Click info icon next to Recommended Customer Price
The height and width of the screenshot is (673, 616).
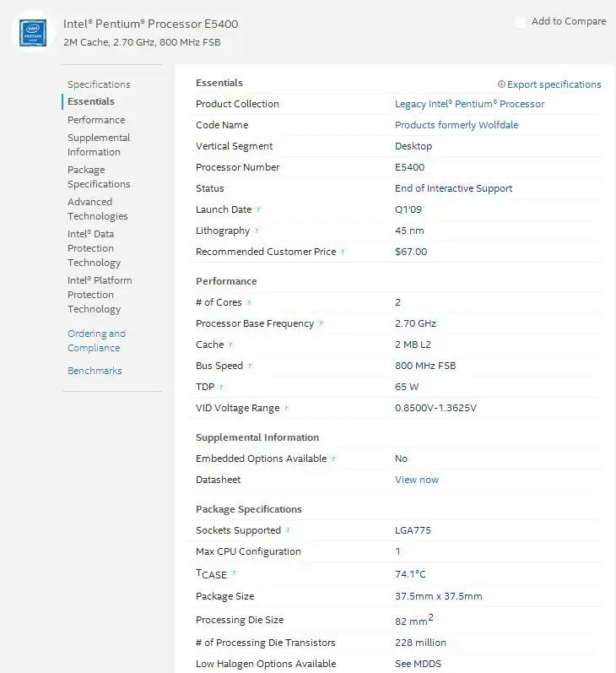point(343,252)
